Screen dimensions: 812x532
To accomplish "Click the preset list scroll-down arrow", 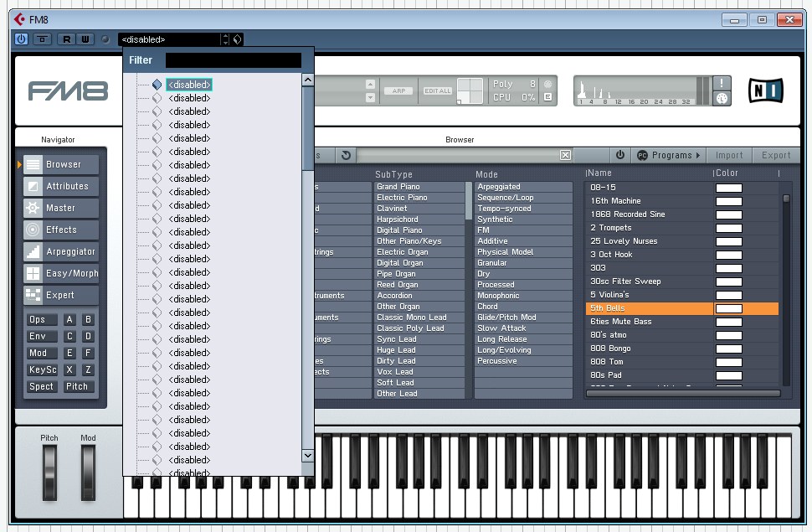I will (x=307, y=455).
